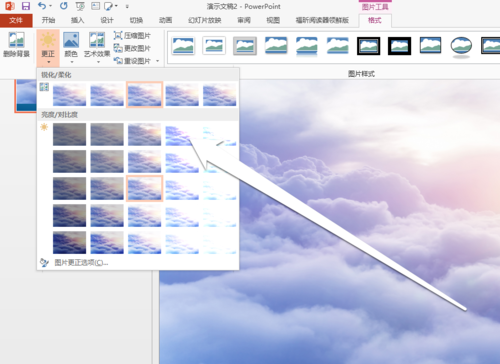
Task: Select the oval picture style thumbnail
Action: pos(461,46)
